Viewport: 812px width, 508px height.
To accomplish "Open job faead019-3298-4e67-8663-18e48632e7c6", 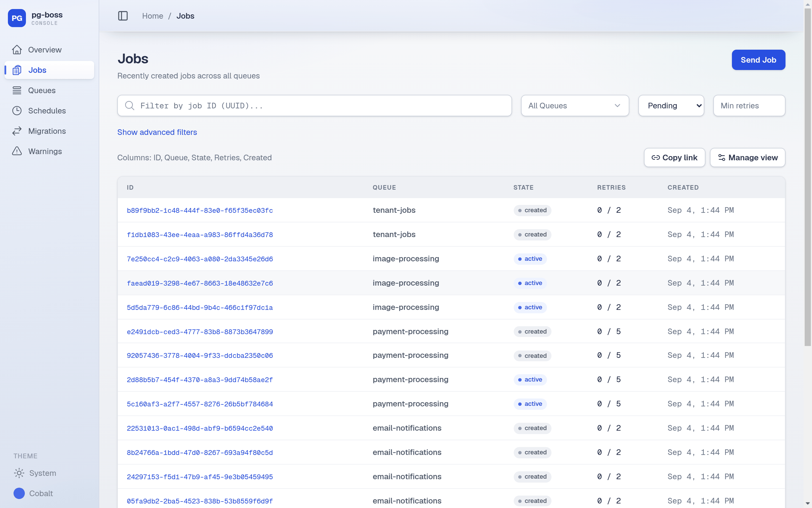I will tap(200, 283).
